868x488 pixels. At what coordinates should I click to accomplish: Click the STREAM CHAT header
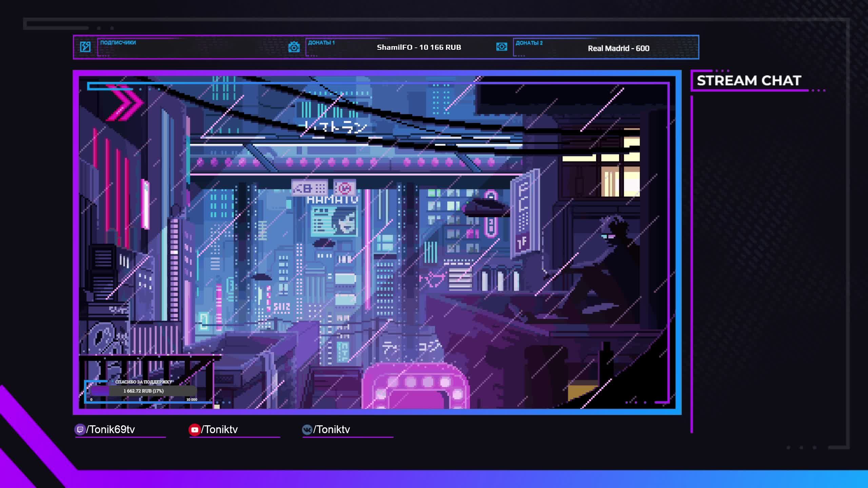[749, 81]
